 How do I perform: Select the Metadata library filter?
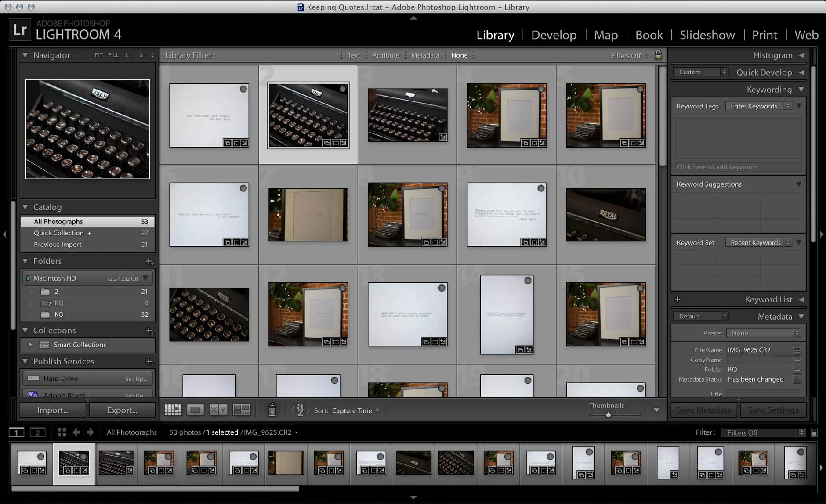tap(425, 55)
